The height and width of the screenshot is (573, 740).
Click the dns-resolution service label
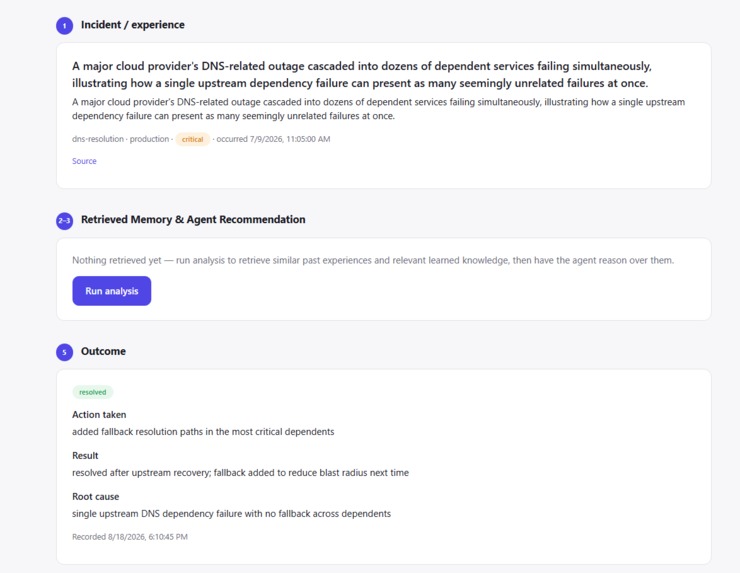coord(98,139)
